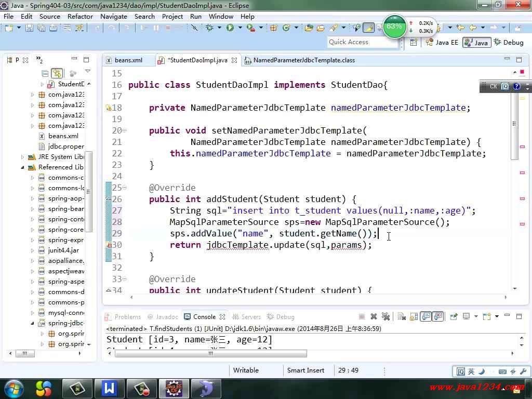
Task: Click the error marker on line 30
Action: [109, 245]
